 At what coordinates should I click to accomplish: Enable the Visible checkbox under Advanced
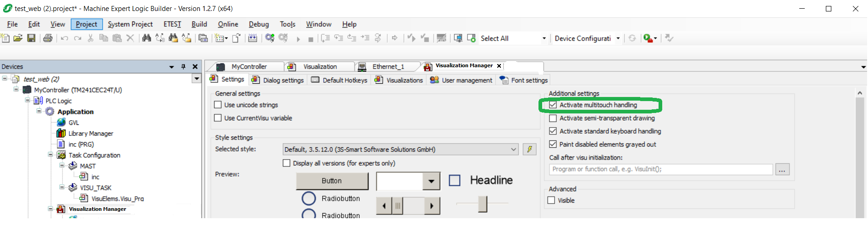coord(551,200)
